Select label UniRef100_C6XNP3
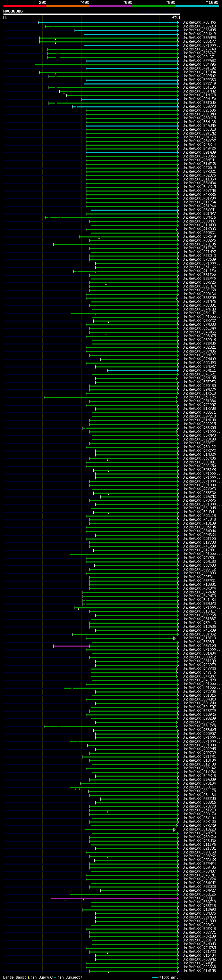 (x=199, y=436)
